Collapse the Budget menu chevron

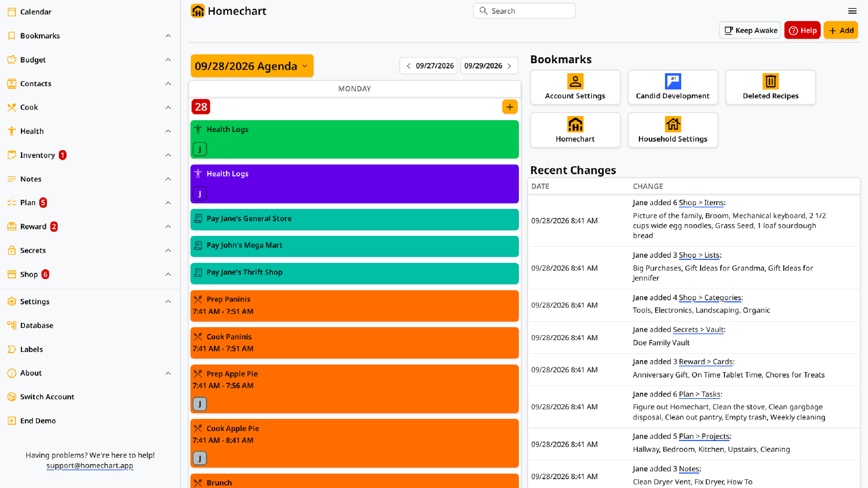168,60
